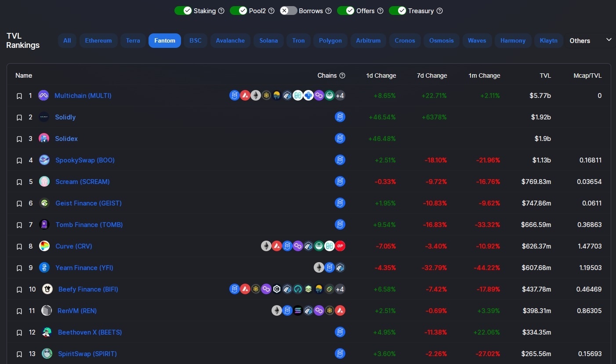Click the SpookySwap ghost logo
Image resolution: width=616 pixels, height=364 pixels.
[x=44, y=160]
